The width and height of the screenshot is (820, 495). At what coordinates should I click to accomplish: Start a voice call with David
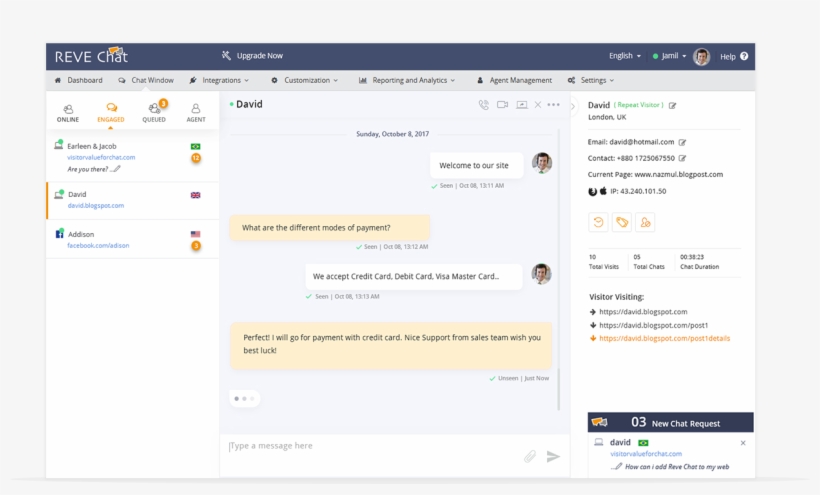pos(484,105)
